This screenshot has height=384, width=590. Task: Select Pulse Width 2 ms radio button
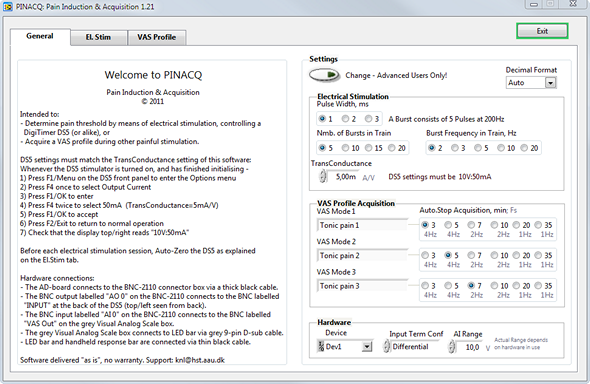tap(345, 119)
